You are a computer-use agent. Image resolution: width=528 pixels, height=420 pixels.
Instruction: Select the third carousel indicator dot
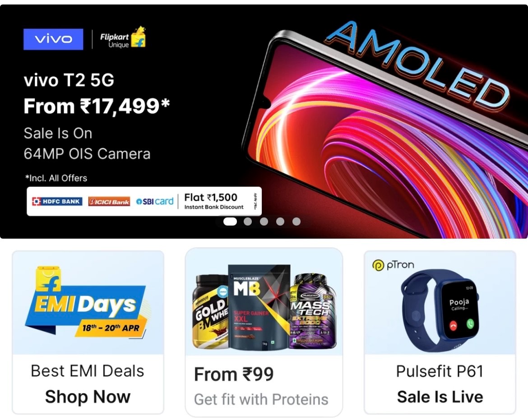[x=264, y=222]
